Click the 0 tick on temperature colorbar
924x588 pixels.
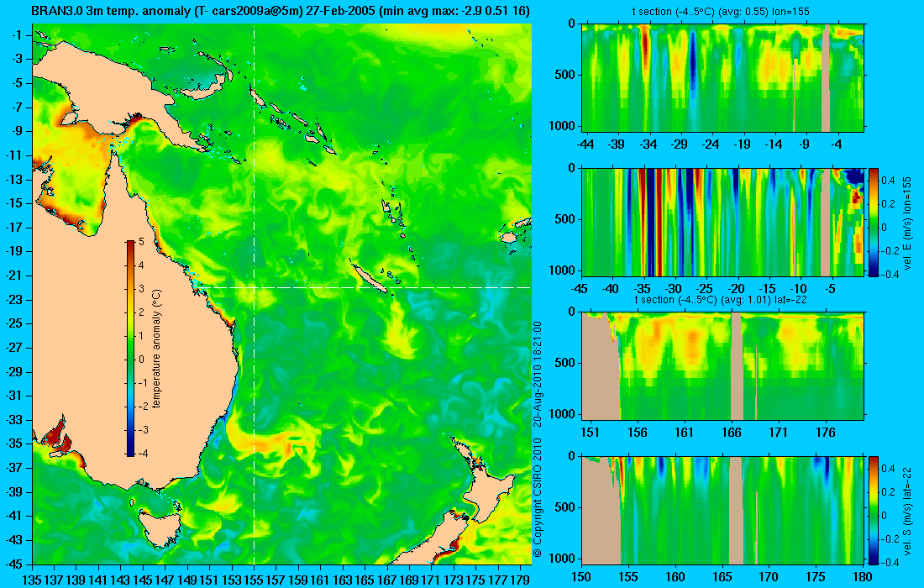pyautogui.click(x=141, y=360)
